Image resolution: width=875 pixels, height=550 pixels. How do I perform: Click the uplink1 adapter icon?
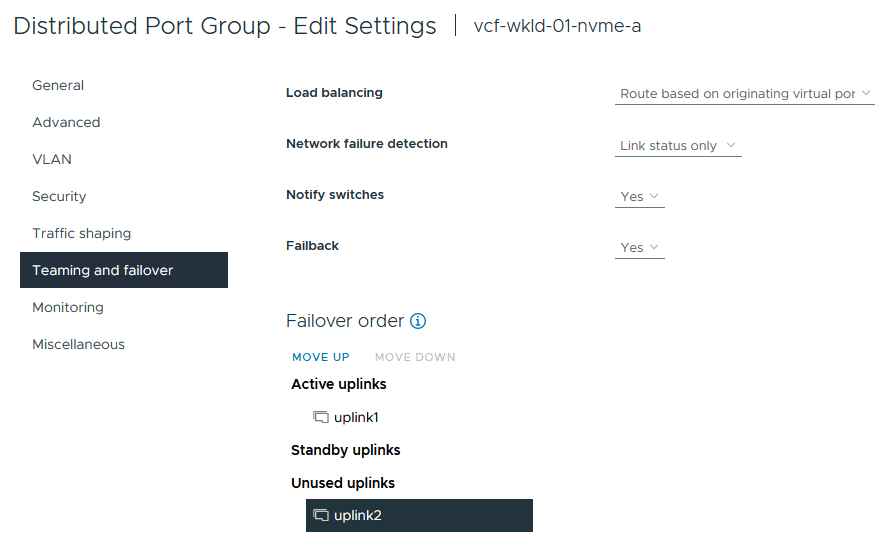point(321,417)
